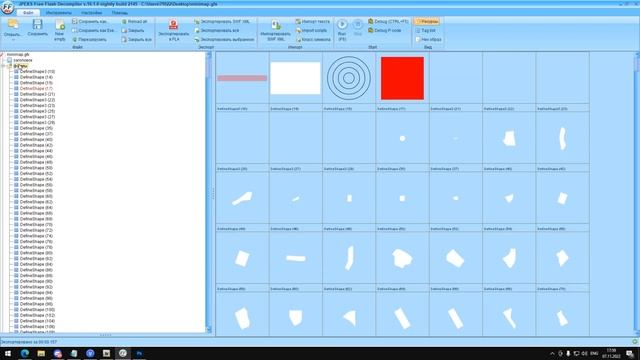Click Импорт текста (Import text)
Screen dimensions: 640x360
point(313,21)
